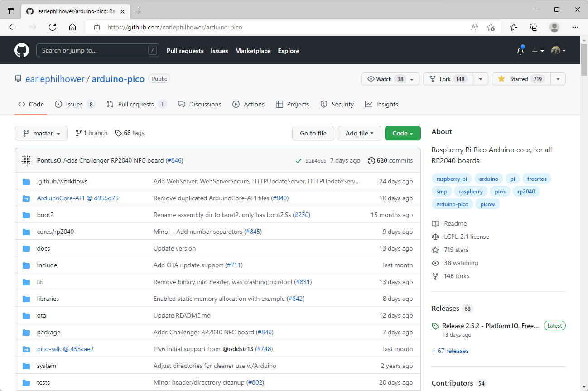Open the notifications bell
Image resolution: width=588 pixels, height=391 pixels.
point(521,51)
